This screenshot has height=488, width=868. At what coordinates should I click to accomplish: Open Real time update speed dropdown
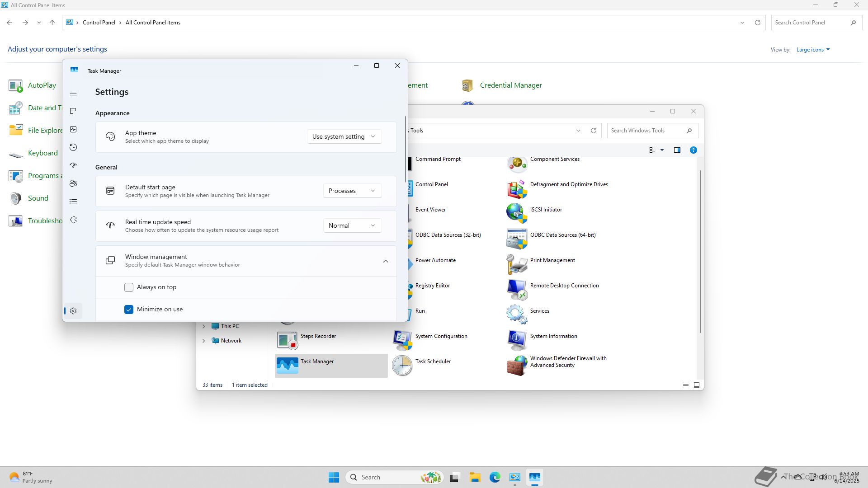tap(352, 225)
